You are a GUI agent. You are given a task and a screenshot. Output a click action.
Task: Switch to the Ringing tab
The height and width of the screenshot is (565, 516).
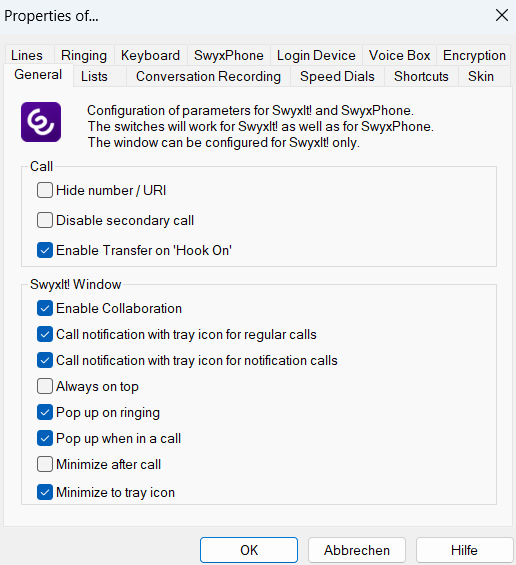[84, 55]
